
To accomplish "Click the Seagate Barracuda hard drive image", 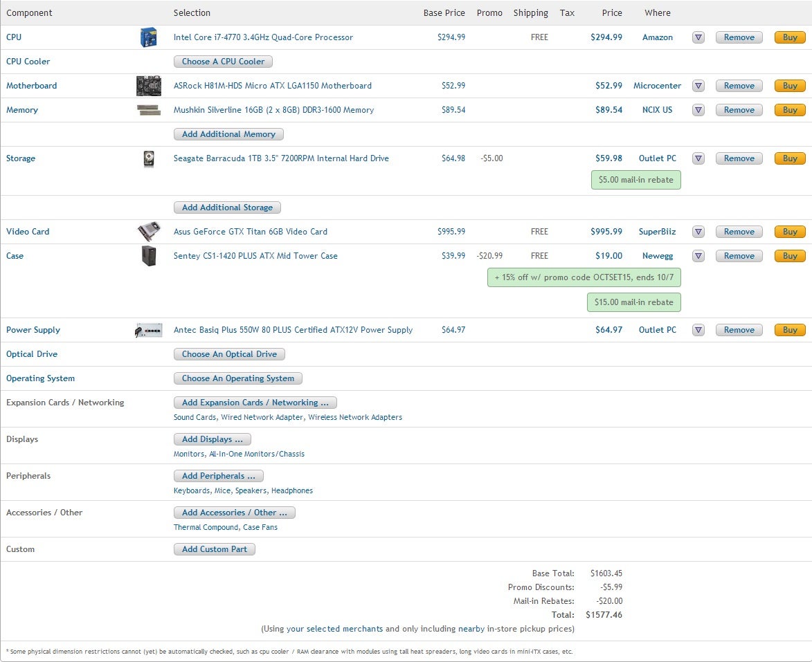I will coord(148,158).
